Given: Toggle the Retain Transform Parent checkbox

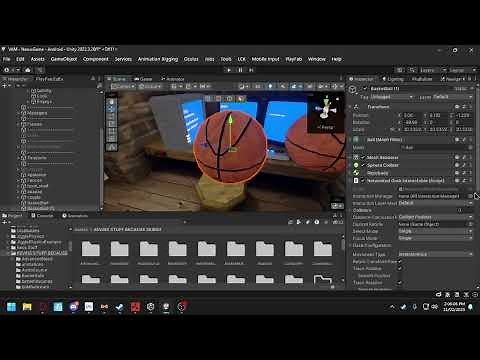Looking at the screenshot, I should coord(400,261).
